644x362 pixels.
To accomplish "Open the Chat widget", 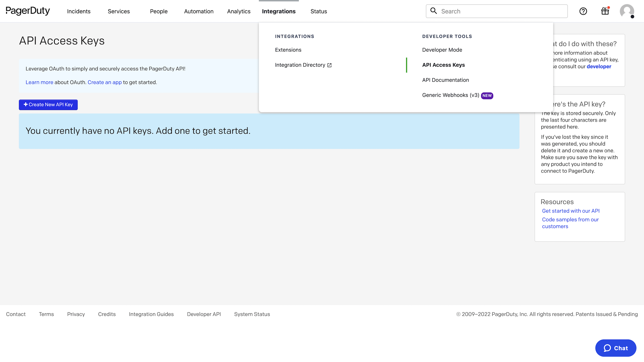I will pyautogui.click(x=615, y=348).
